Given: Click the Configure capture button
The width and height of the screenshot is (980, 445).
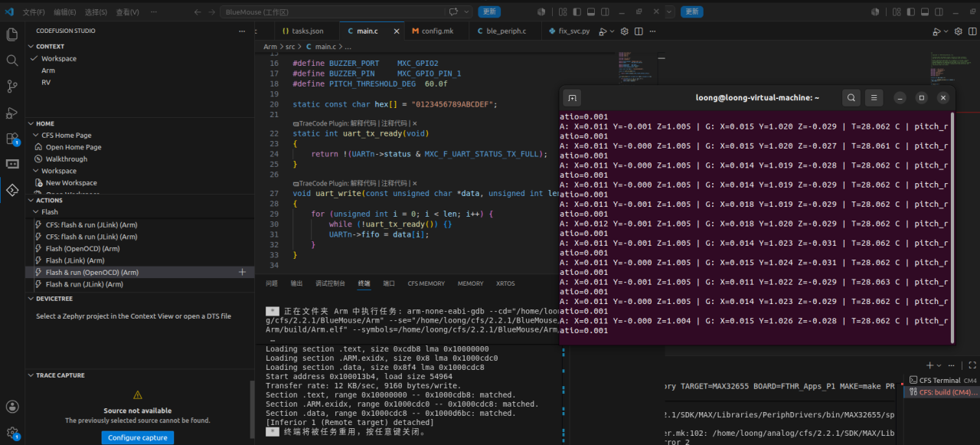Looking at the screenshot, I should coord(138,437).
